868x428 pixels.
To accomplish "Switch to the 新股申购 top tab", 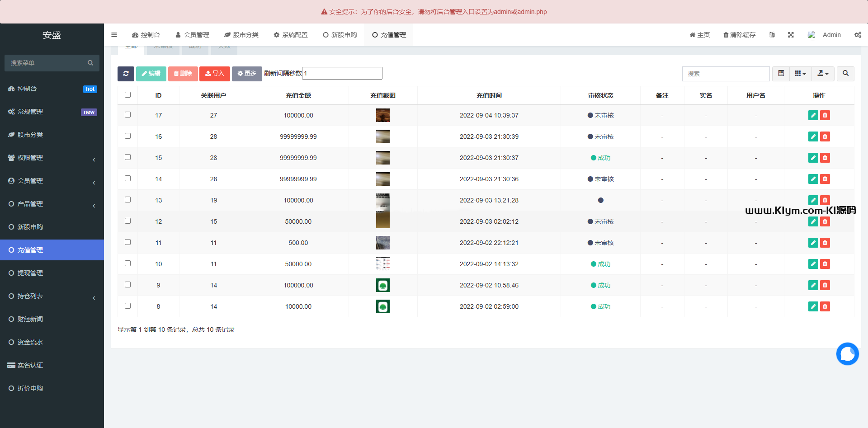I will (x=340, y=35).
